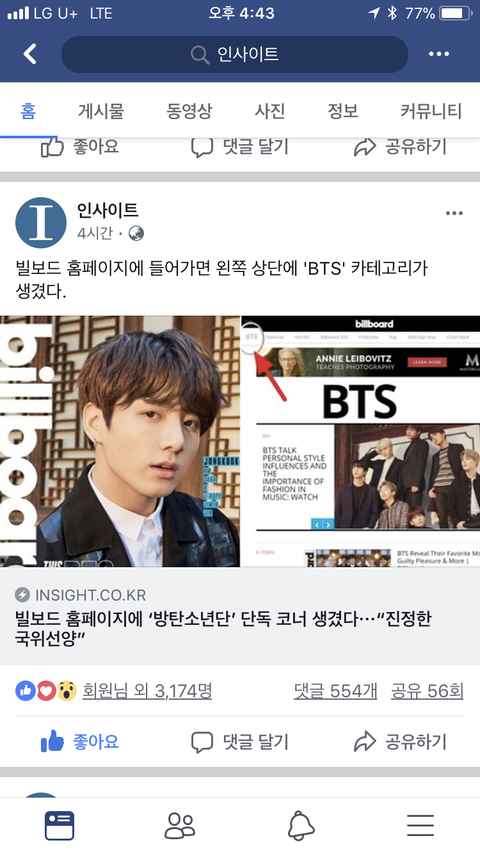Screen dimensions: 480x854
Task: Switch to the 동영상 tab
Action: [189, 111]
